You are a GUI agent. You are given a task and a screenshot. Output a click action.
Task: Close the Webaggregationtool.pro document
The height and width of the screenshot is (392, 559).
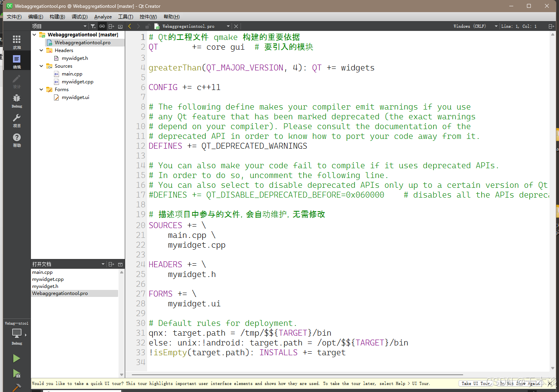click(x=236, y=26)
